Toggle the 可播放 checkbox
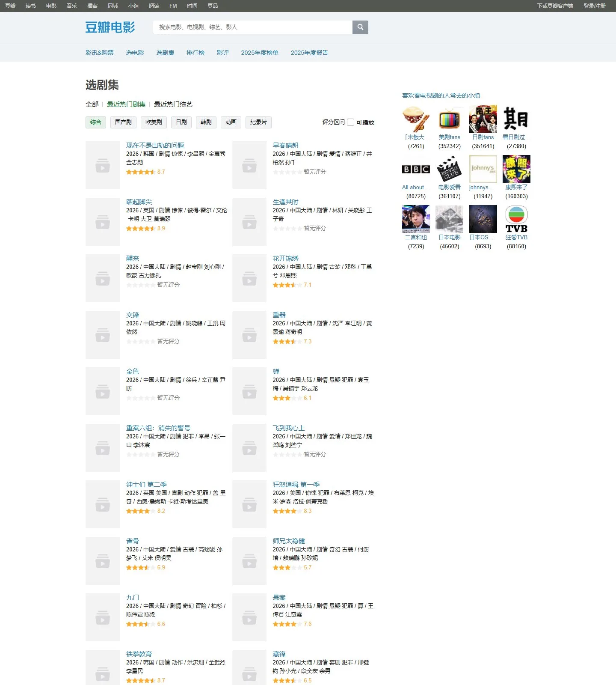The image size is (616, 685). tap(351, 122)
